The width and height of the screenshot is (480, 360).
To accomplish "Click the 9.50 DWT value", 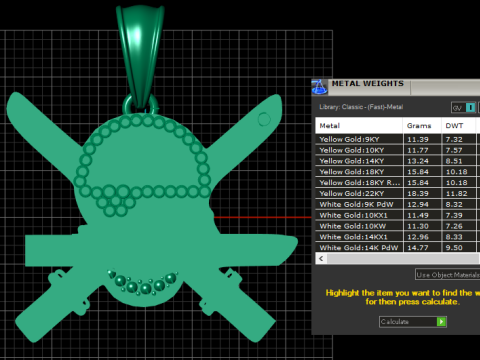I will [454, 248].
